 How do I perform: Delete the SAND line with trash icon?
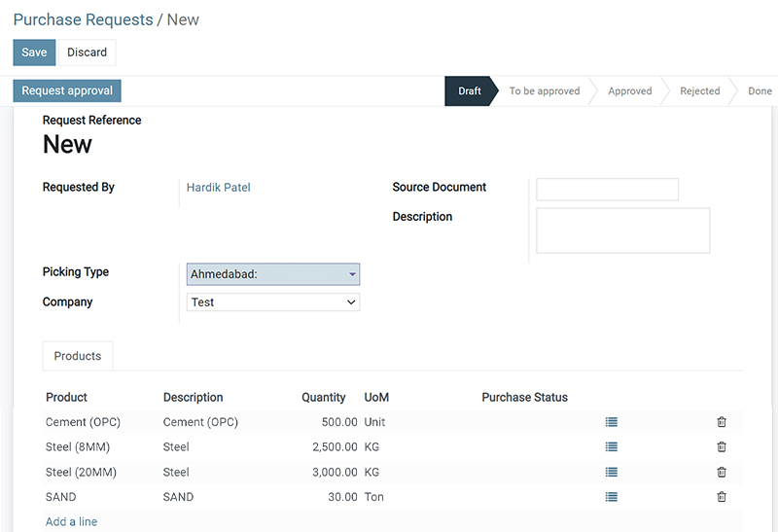pos(722,497)
